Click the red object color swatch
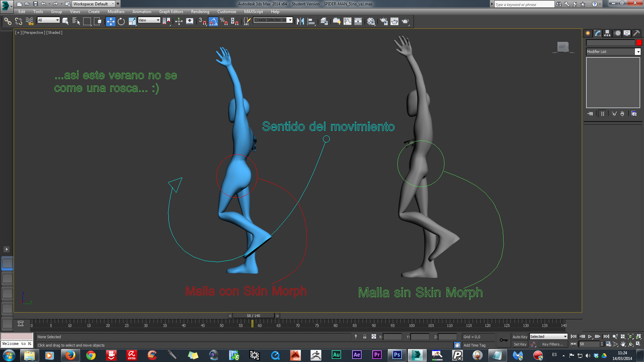 639,43
